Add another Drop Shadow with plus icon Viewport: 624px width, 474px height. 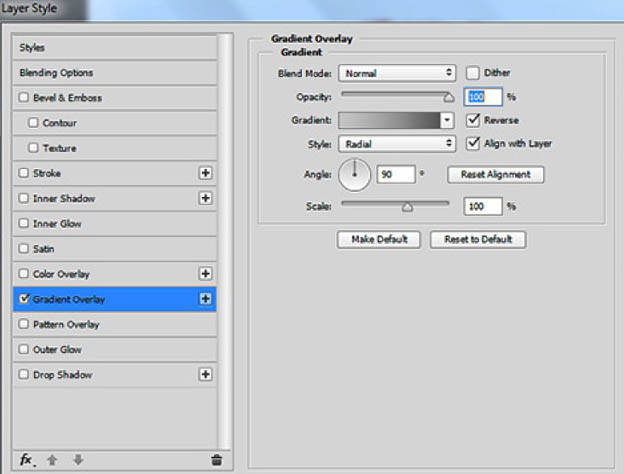pyautogui.click(x=206, y=375)
